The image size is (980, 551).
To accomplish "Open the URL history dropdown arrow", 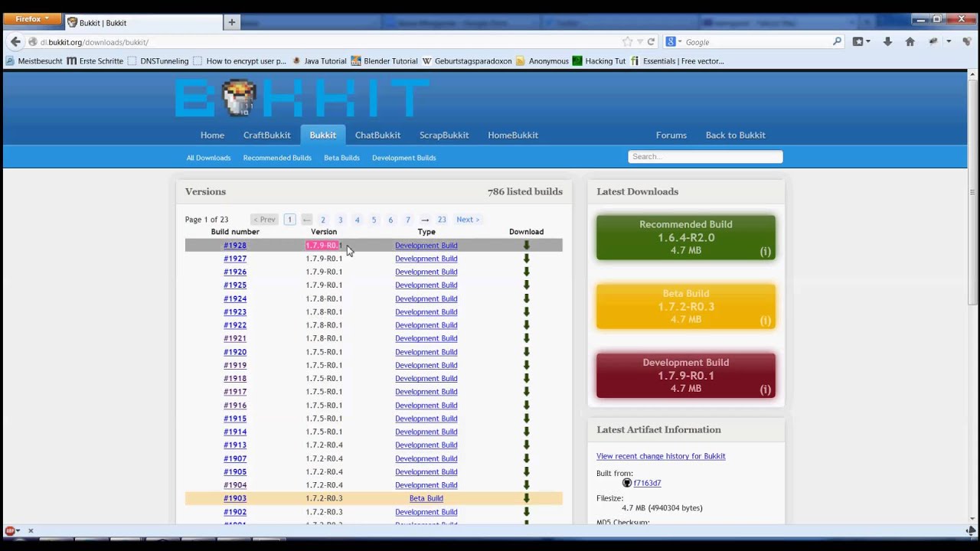I will click(x=640, y=42).
